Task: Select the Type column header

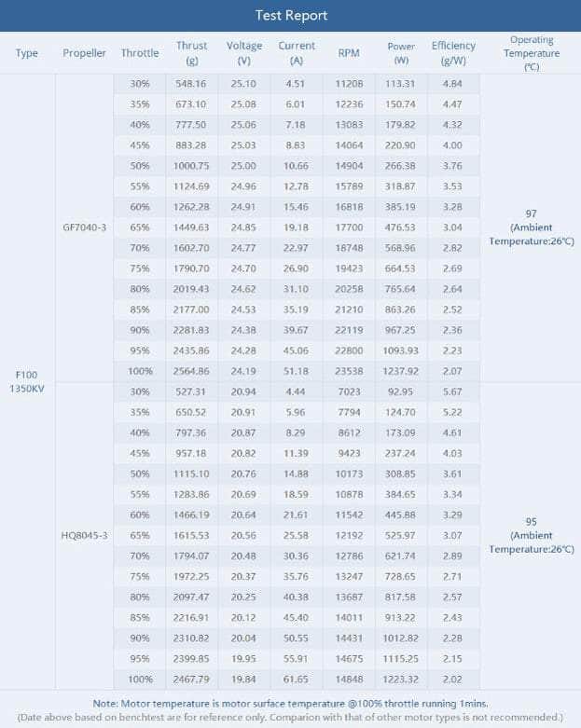Action: 27,53
